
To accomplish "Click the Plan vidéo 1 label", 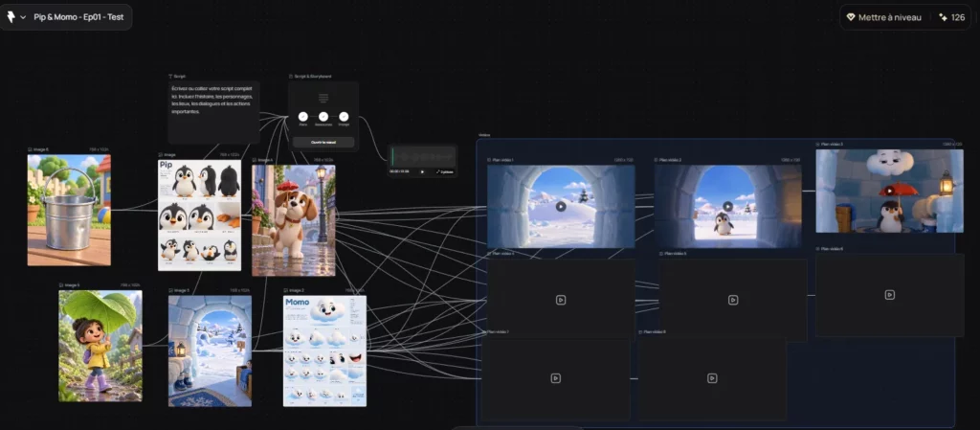I will tap(503, 160).
